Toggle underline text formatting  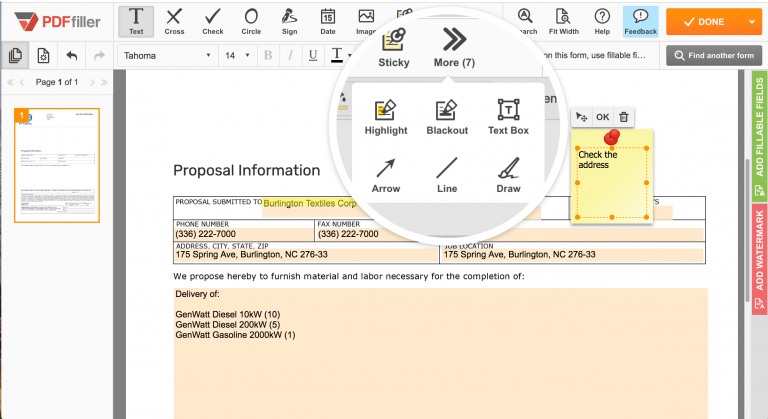click(313, 55)
